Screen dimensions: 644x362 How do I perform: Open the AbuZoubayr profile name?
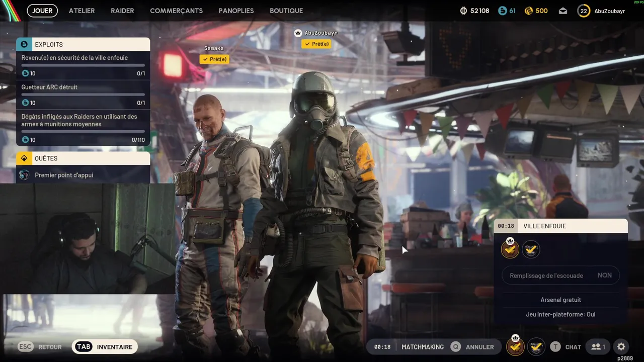click(x=609, y=11)
